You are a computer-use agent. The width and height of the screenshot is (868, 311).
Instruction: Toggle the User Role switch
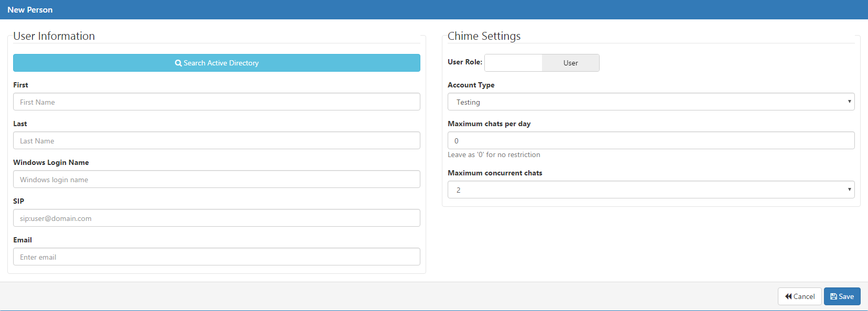pyautogui.click(x=542, y=63)
